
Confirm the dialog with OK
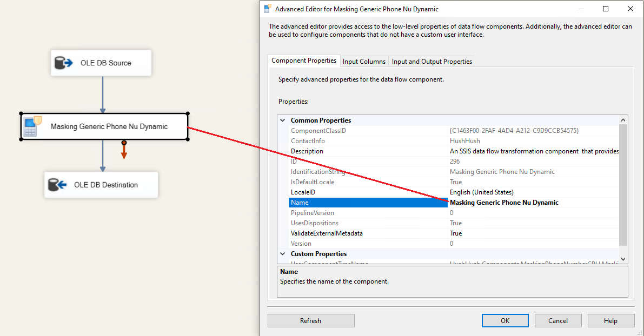(504, 320)
